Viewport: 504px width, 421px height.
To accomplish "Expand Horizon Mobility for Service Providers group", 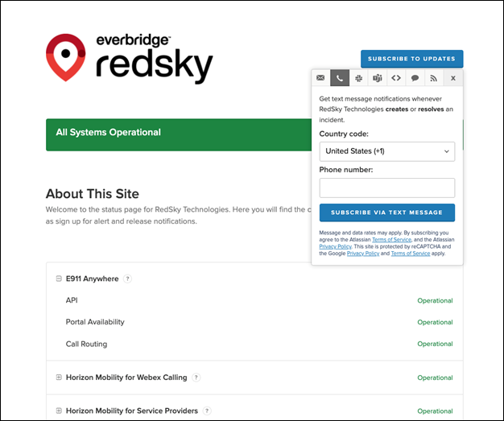I will pyautogui.click(x=59, y=411).
